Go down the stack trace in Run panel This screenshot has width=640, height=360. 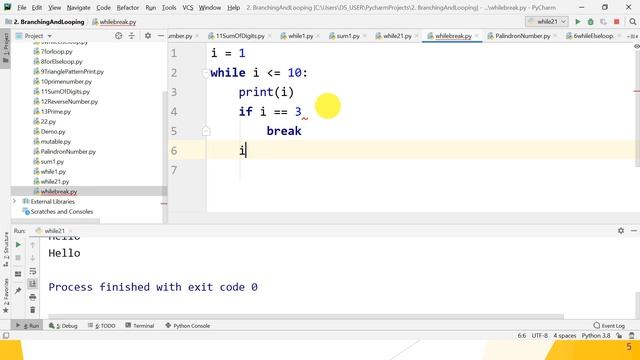(33, 258)
